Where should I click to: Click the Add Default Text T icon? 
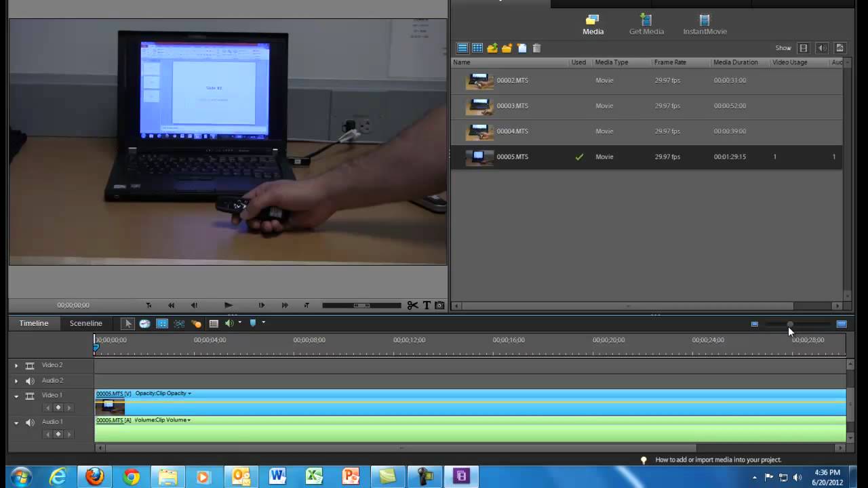pyautogui.click(x=427, y=306)
